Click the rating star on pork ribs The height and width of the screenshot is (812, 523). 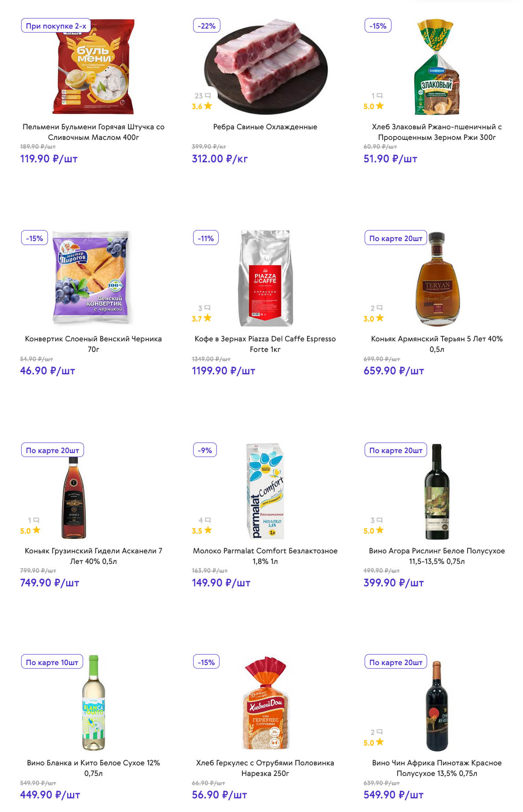tap(208, 106)
